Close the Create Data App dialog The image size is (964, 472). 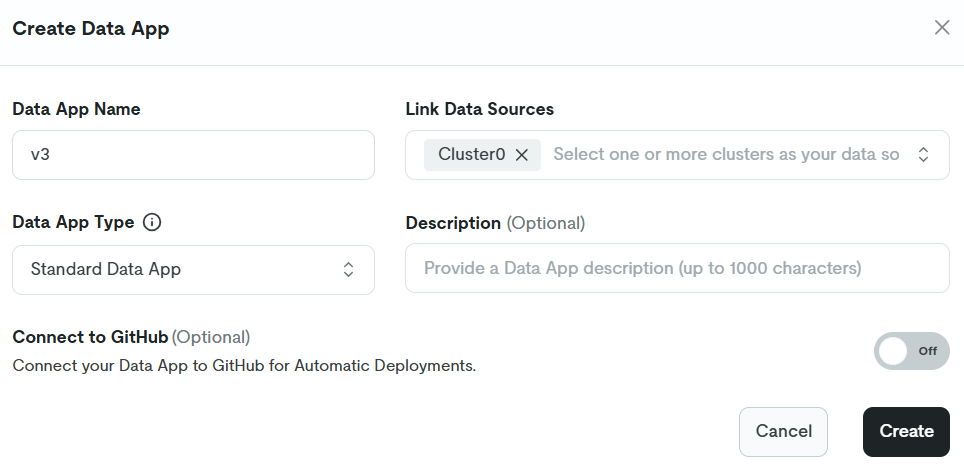[941, 28]
